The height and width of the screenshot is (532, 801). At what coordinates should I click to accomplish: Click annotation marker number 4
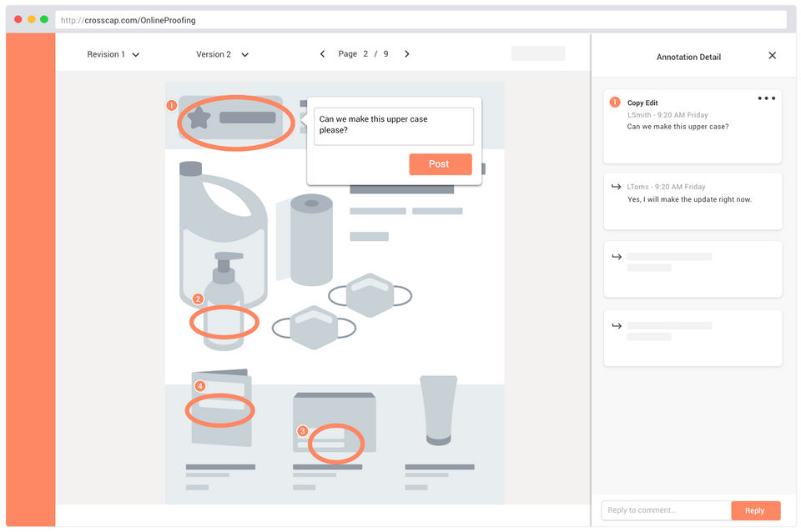(199, 386)
